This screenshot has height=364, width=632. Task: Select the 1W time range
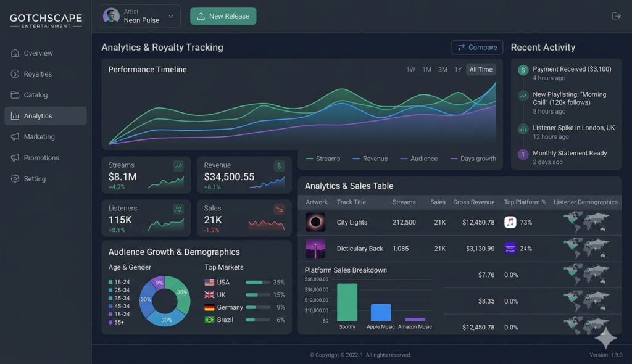(x=410, y=69)
